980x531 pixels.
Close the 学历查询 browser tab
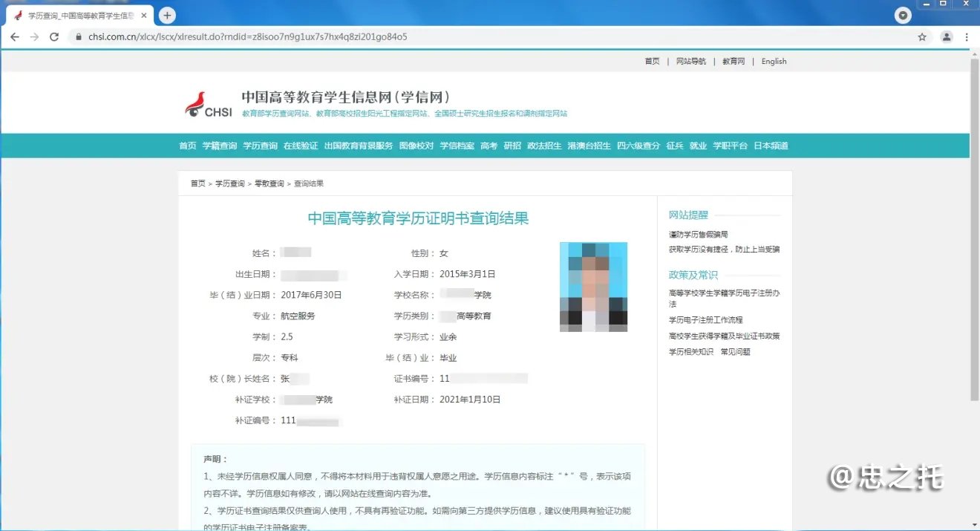(x=144, y=15)
